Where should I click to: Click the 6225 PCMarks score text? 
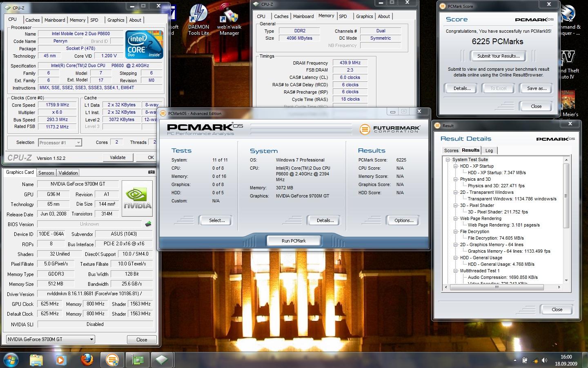497,41
